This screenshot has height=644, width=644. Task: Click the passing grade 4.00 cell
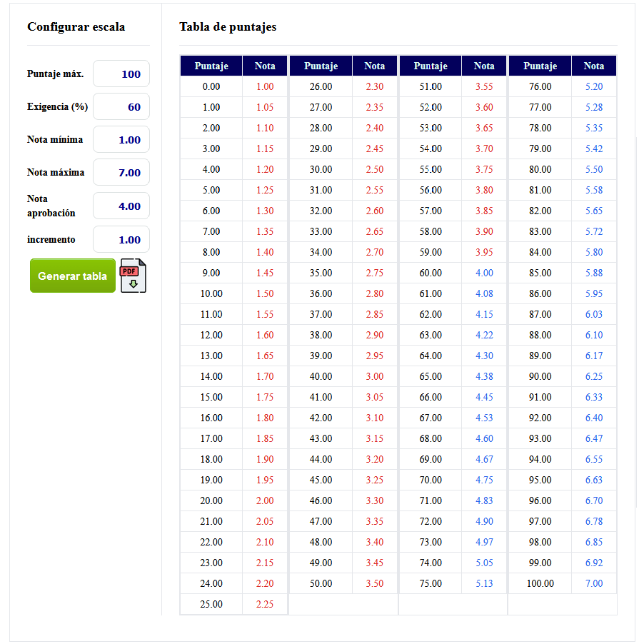[484, 273]
